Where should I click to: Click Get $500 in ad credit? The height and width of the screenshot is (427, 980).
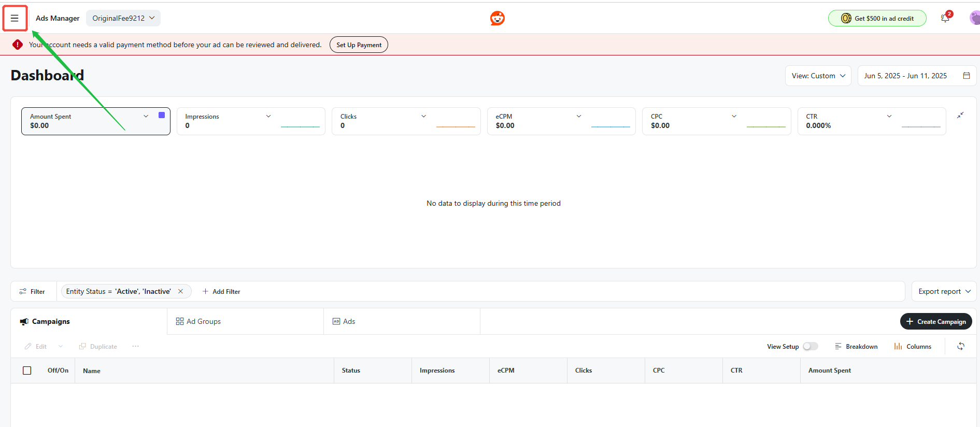tap(877, 18)
